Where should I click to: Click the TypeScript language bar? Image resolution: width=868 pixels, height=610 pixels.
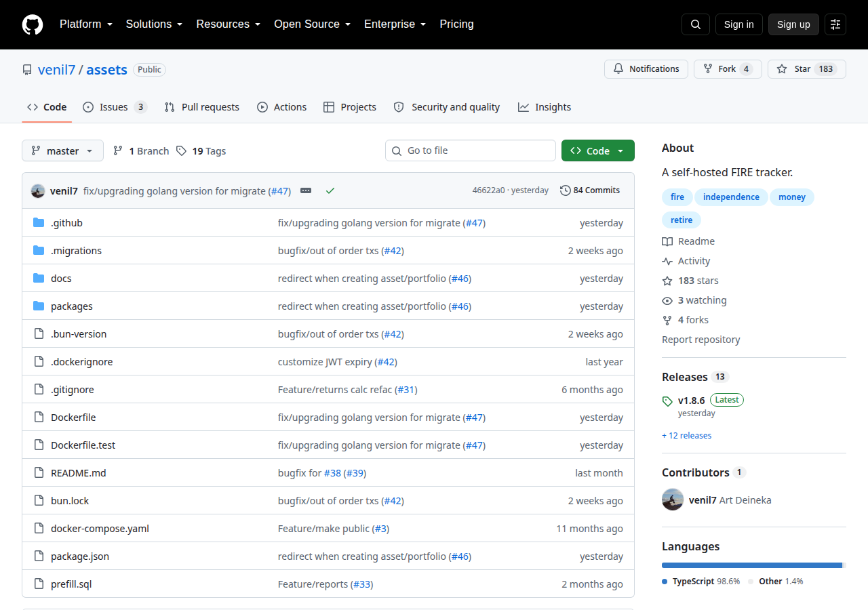[752, 565]
